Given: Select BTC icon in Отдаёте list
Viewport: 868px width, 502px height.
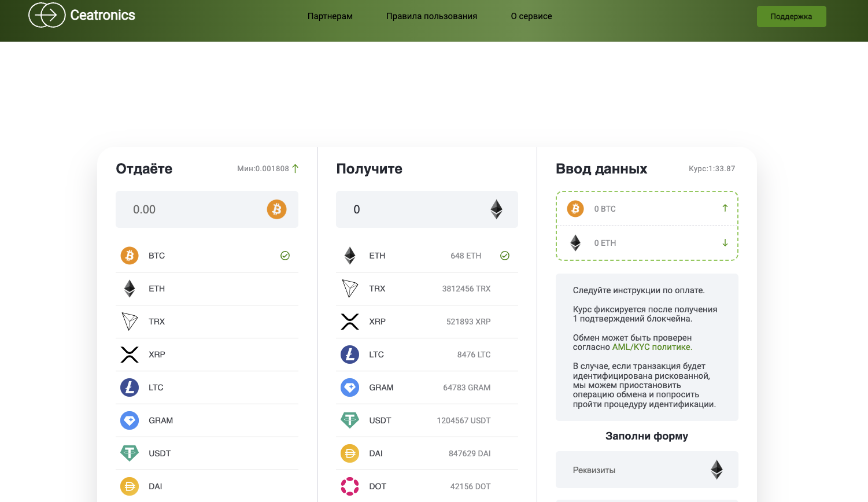Looking at the screenshot, I should pos(130,256).
